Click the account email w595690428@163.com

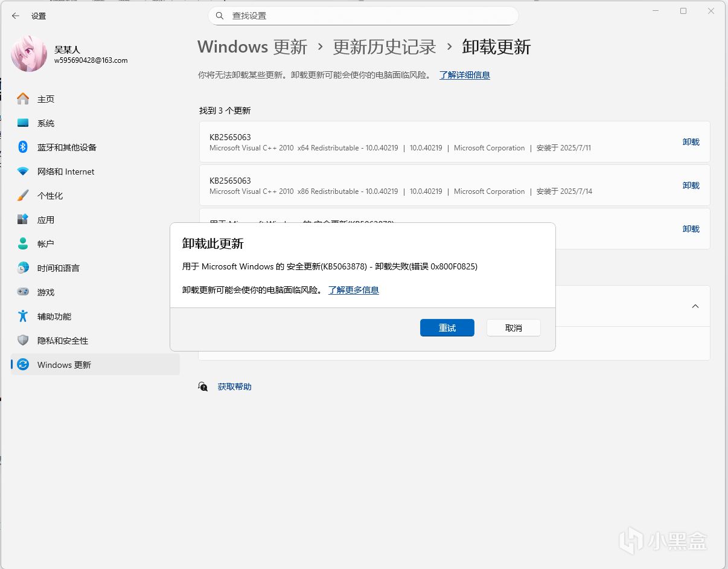[x=91, y=60]
